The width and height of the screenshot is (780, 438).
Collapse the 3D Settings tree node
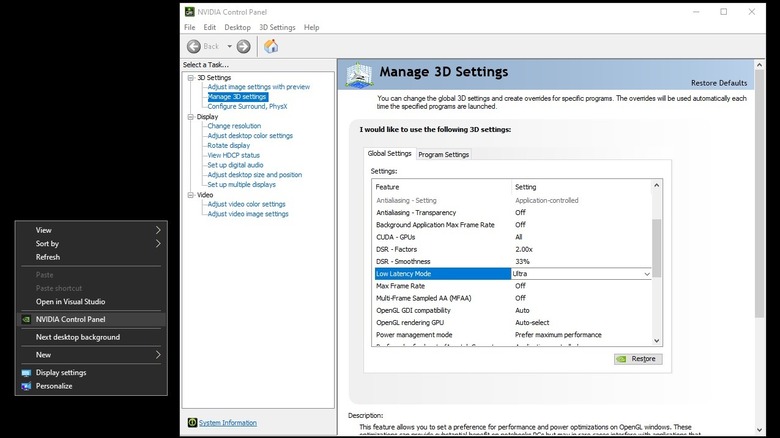point(190,77)
